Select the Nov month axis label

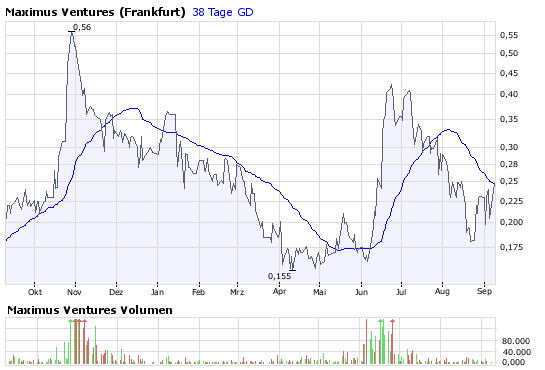(74, 292)
